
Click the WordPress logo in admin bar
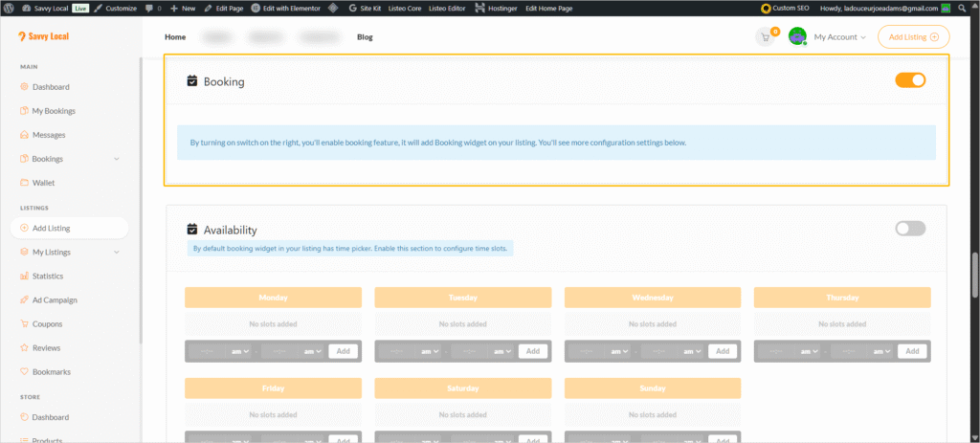[x=8, y=8]
